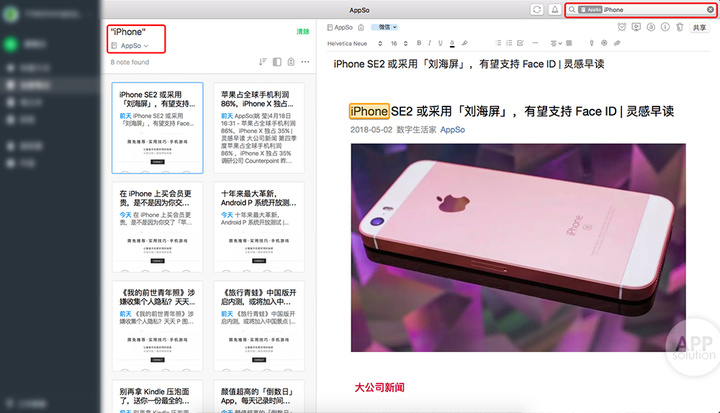Click the 2018-05-02 date text

[x=371, y=130]
